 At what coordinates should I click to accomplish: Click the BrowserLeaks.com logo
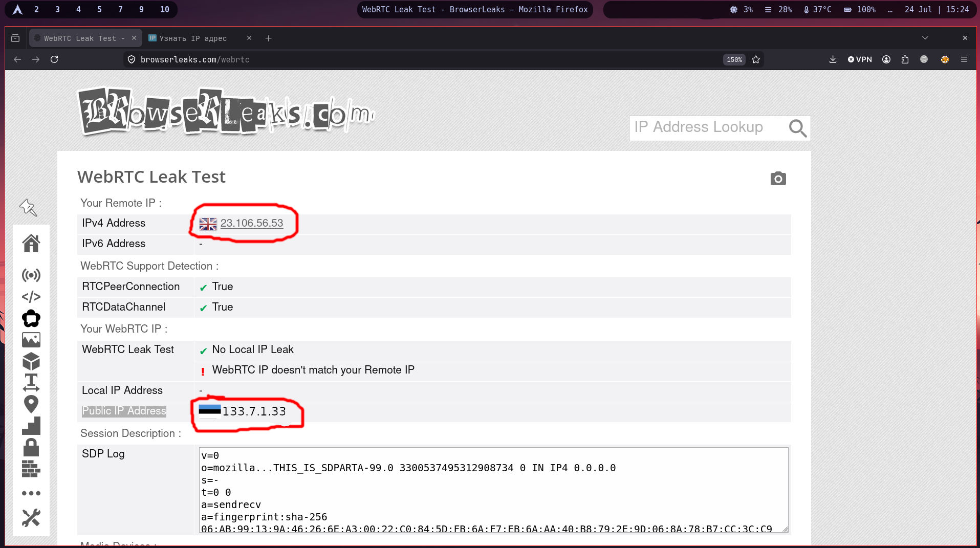(227, 112)
